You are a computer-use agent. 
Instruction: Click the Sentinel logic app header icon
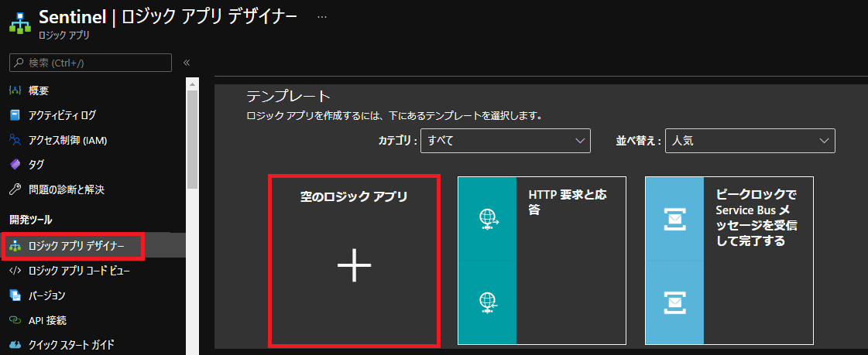(x=20, y=22)
